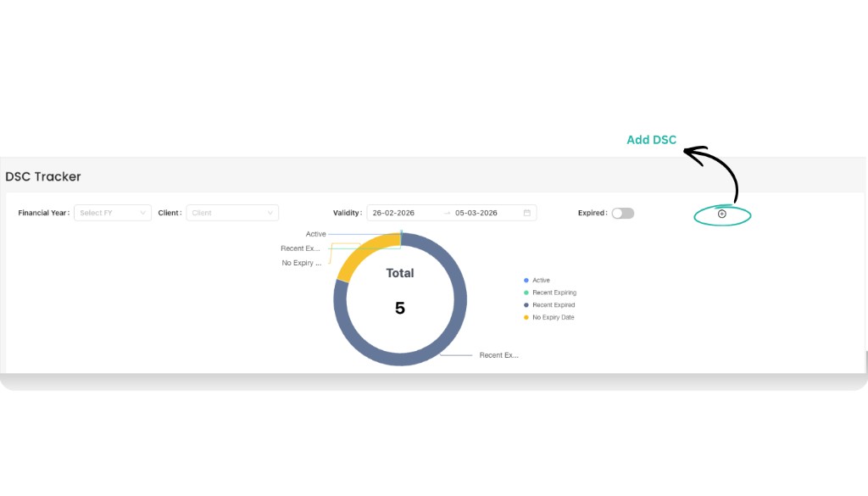Click the blue Active legend dot
Screen dimensions: 868x496
[526, 280]
